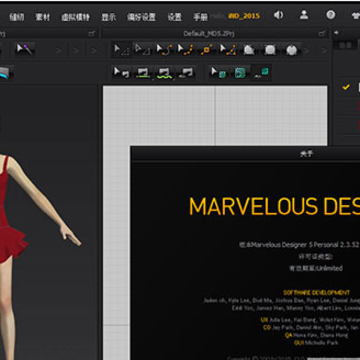Select the Edit Pattern arrow tool
Image resolution: width=360 pixels, height=360 pixels.
[121, 50]
